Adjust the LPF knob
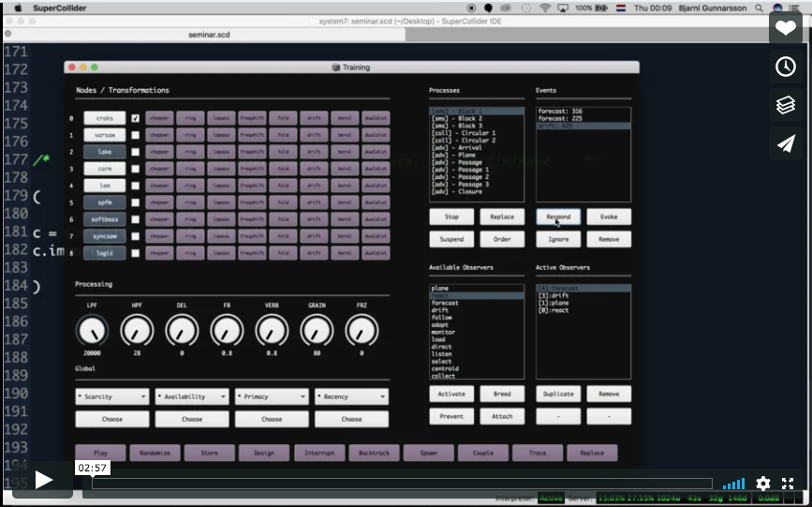Image resolution: width=812 pixels, height=507 pixels. (x=92, y=330)
